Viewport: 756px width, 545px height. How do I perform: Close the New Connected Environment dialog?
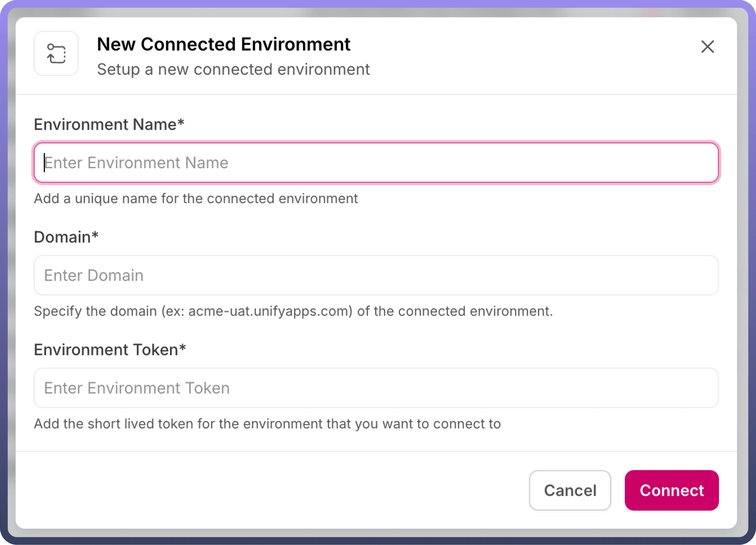pos(707,47)
